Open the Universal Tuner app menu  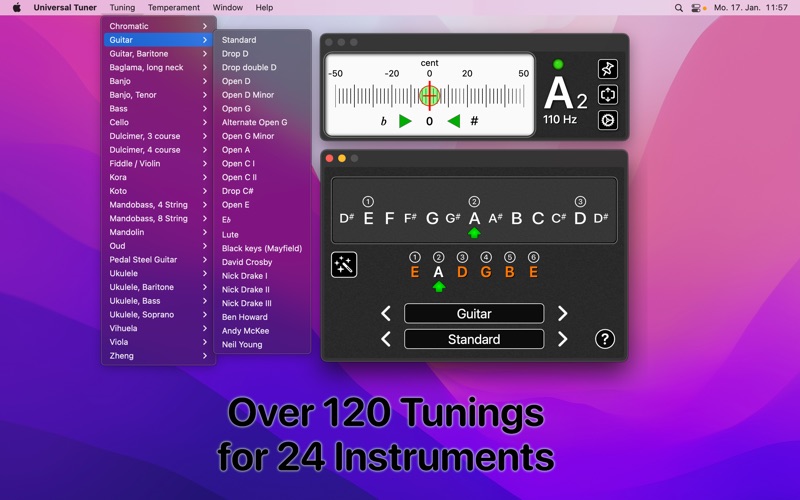65,8
